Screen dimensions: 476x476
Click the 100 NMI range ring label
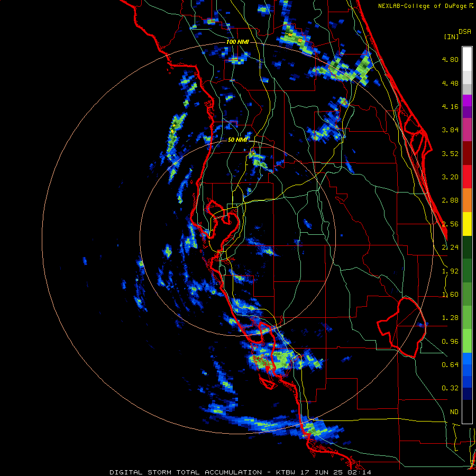click(x=237, y=42)
